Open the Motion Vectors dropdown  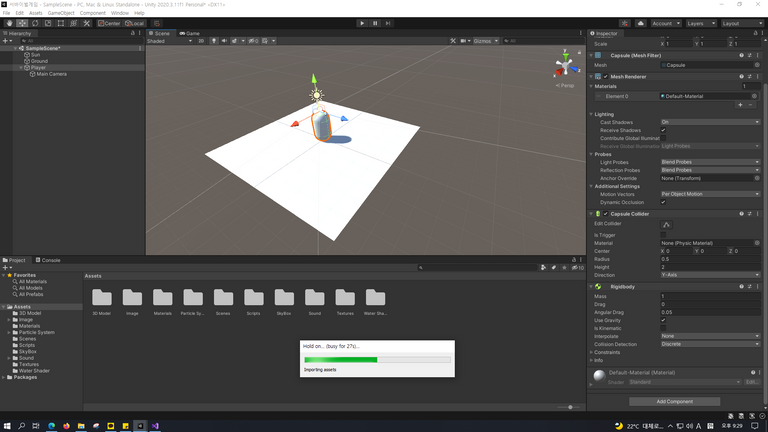[x=710, y=194]
